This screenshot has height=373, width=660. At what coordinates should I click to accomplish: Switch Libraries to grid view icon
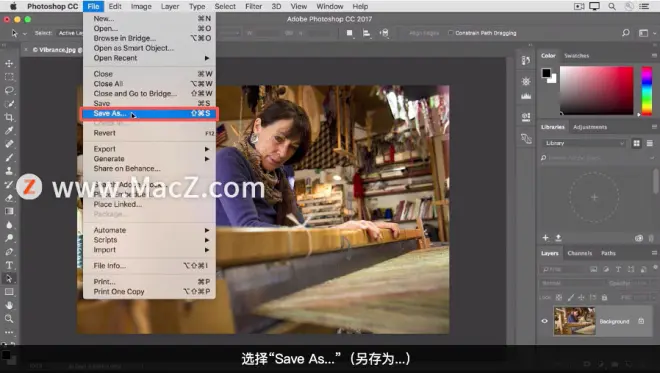(x=636, y=144)
